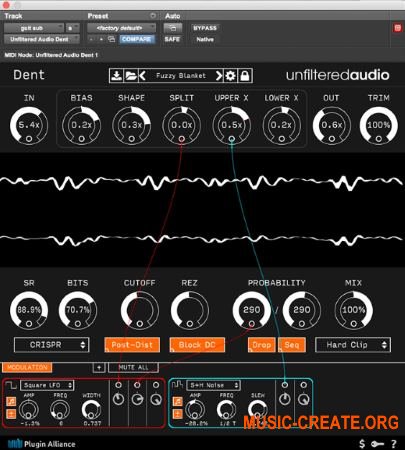Click the Square LFO waveform icon
This screenshot has height=450, width=405.
[12, 385]
